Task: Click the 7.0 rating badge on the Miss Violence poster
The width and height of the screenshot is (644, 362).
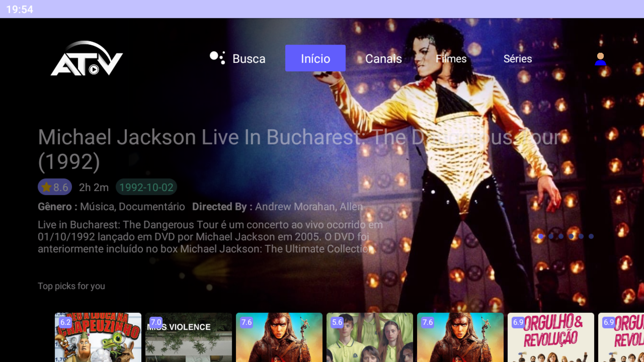Action: 156,322
